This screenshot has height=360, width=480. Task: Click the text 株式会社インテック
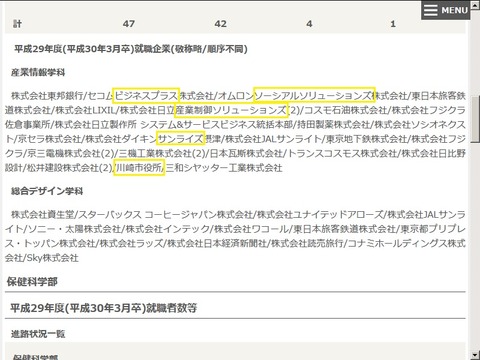[168, 229]
